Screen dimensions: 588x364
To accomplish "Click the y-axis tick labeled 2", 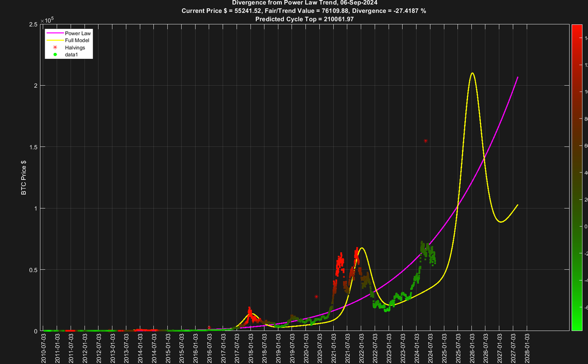I will pyautogui.click(x=36, y=86).
